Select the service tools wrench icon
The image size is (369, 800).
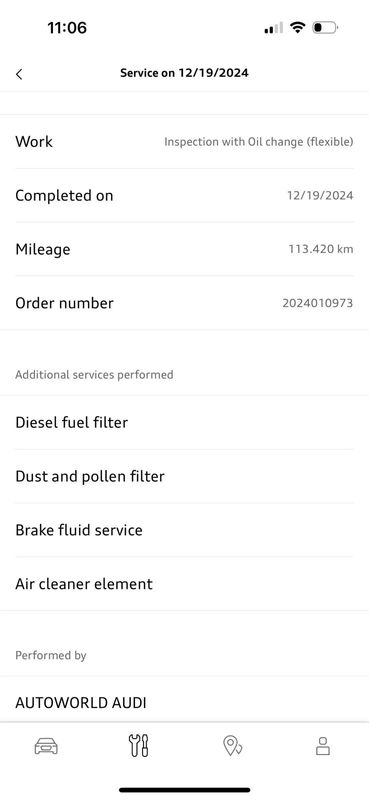(138, 746)
